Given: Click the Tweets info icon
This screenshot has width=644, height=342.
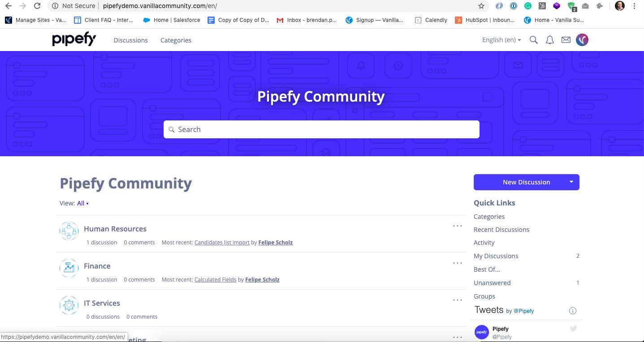Looking at the screenshot, I should 572,311.
